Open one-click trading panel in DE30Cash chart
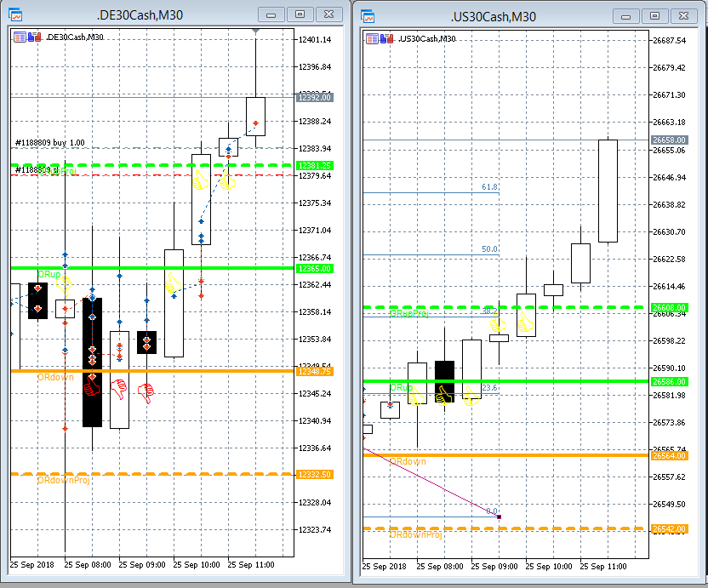 coord(35,37)
